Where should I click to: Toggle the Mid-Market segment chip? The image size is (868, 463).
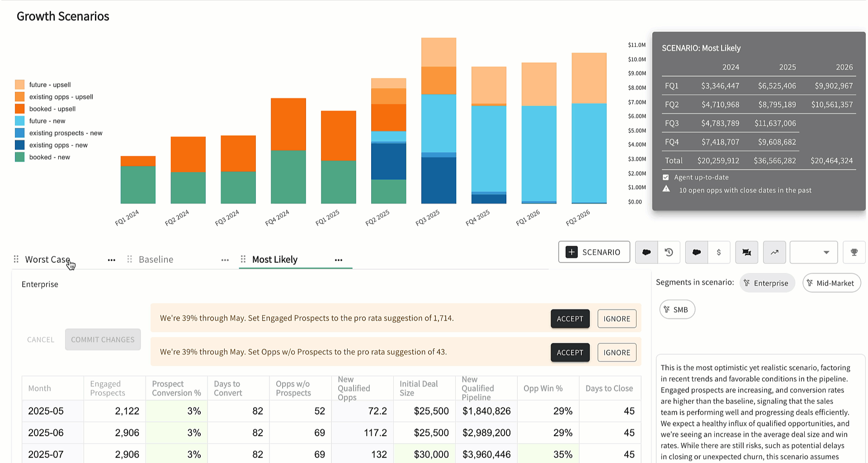tap(832, 283)
